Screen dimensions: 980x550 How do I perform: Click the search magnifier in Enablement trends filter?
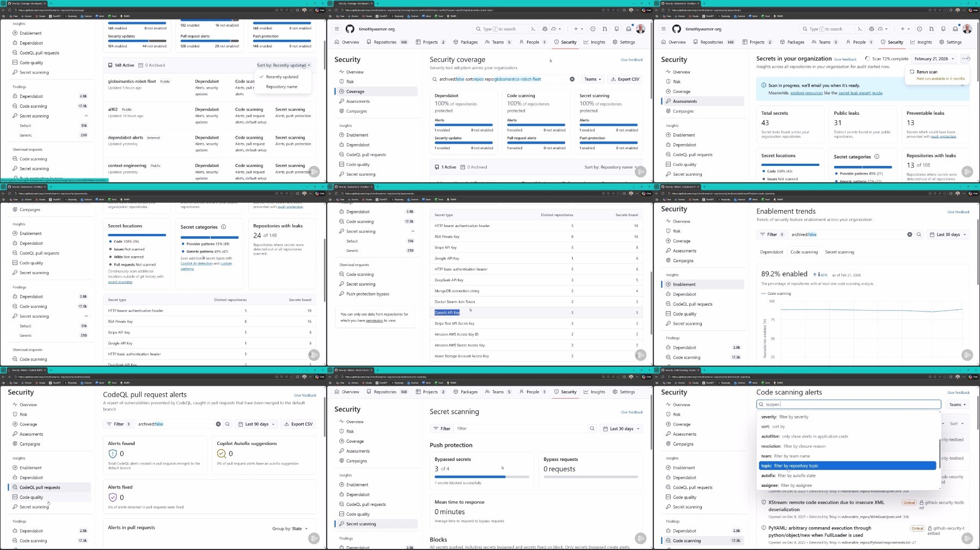(x=919, y=234)
